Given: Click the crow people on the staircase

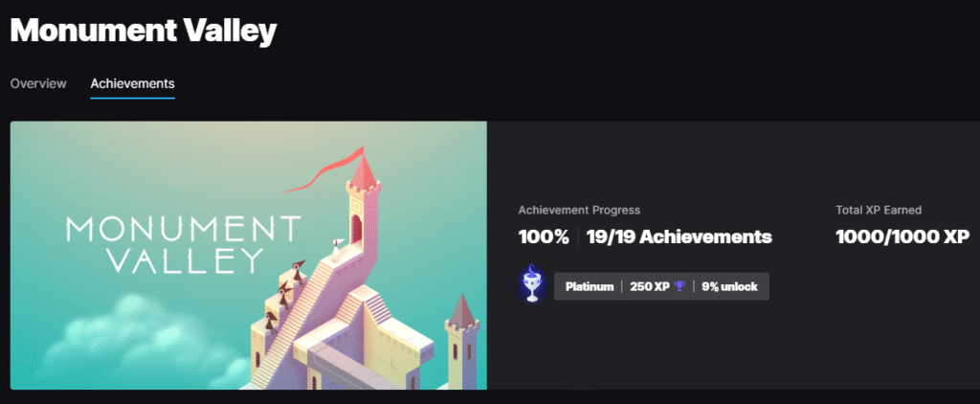Looking at the screenshot, I should tap(283, 296).
